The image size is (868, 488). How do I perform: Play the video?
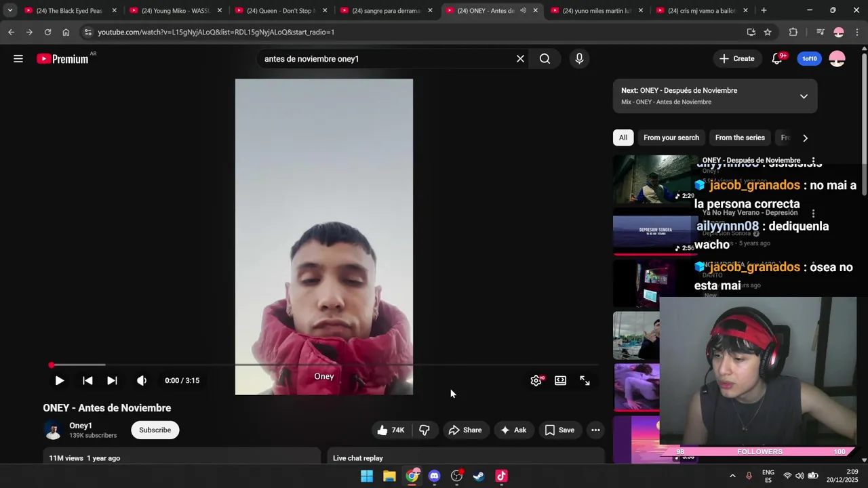pos(59,381)
